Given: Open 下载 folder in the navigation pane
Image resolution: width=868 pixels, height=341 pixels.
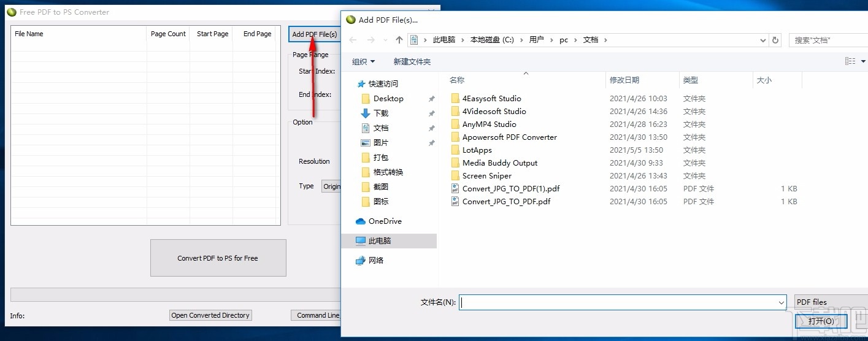Looking at the screenshot, I should click(380, 113).
